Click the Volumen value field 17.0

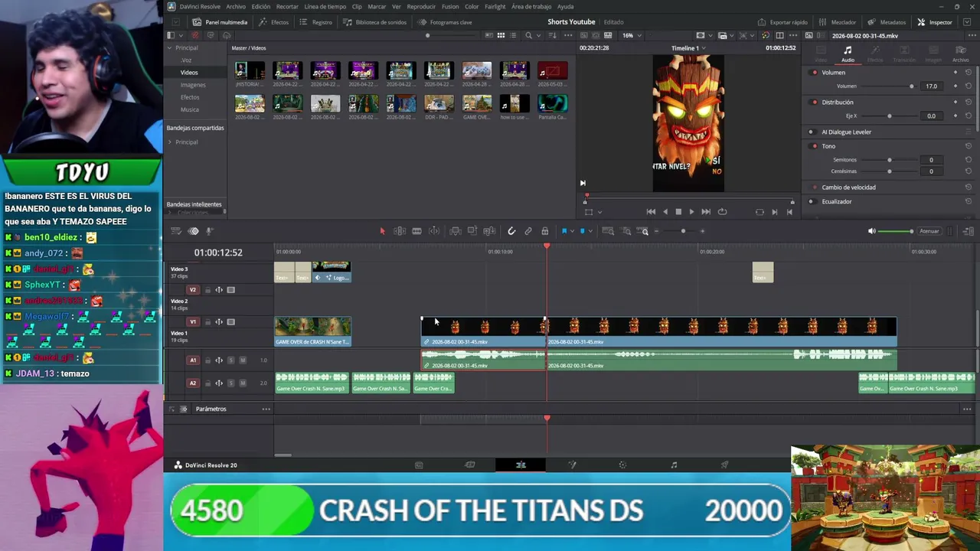click(x=931, y=86)
